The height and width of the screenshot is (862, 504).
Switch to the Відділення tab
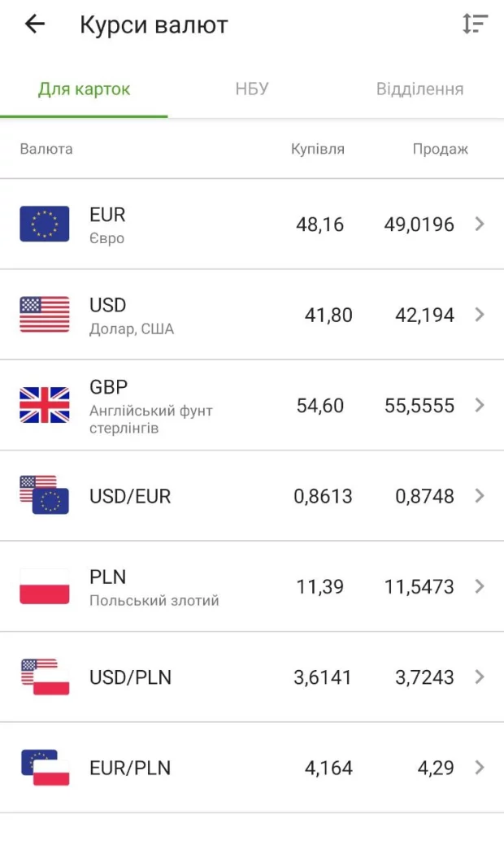(x=419, y=89)
